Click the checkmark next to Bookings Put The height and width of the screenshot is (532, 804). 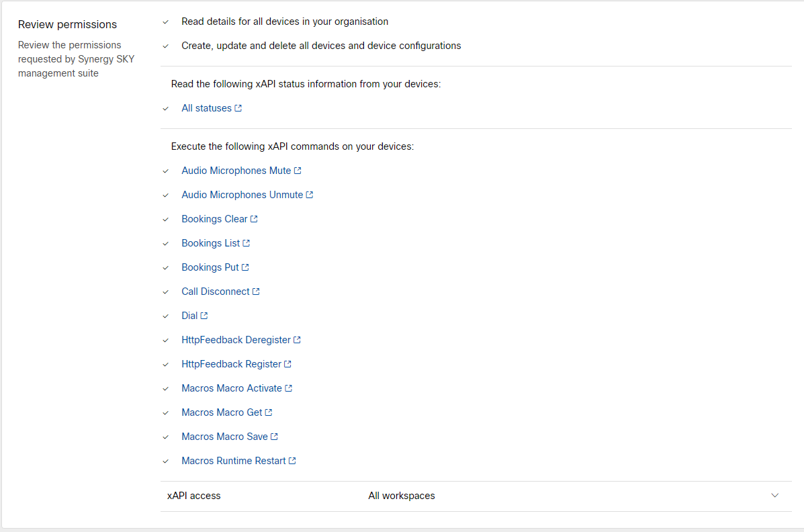[165, 267]
